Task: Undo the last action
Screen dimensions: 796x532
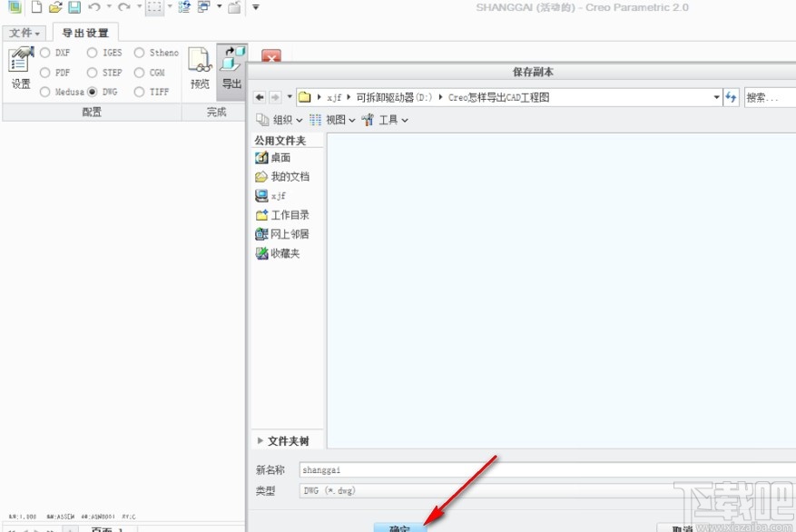Action: [94, 6]
